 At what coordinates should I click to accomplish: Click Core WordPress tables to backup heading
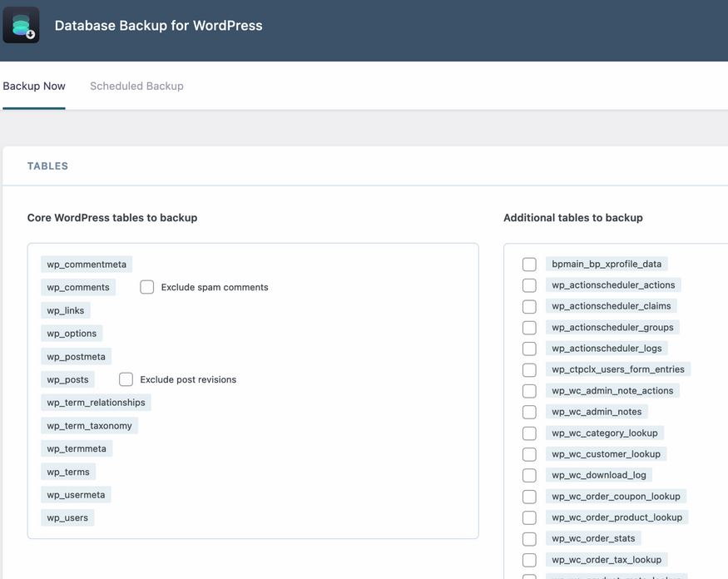(112, 218)
